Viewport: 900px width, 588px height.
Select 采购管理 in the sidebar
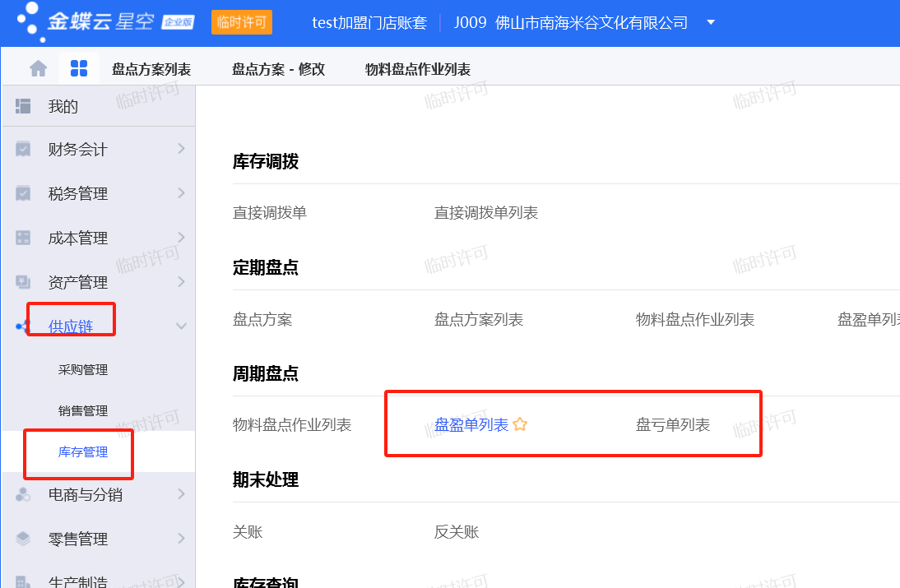click(x=83, y=370)
